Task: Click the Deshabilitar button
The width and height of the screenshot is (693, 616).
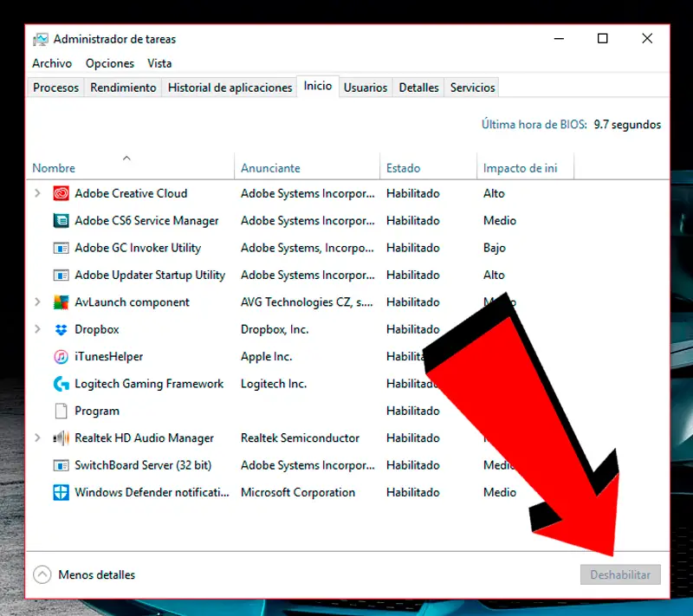Action: click(x=620, y=575)
